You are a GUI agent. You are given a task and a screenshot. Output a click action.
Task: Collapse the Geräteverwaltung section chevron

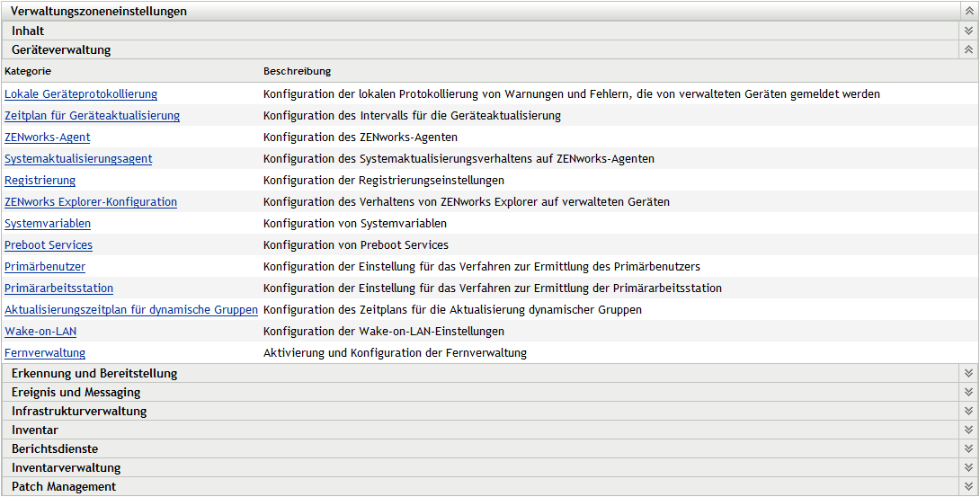pos(968,49)
